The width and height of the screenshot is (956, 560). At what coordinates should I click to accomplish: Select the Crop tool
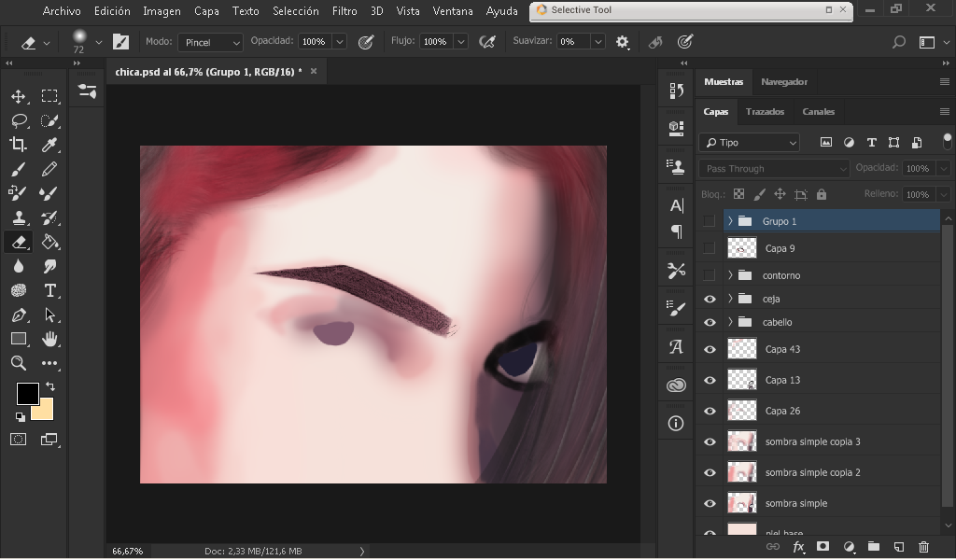pyautogui.click(x=18, y=145)
